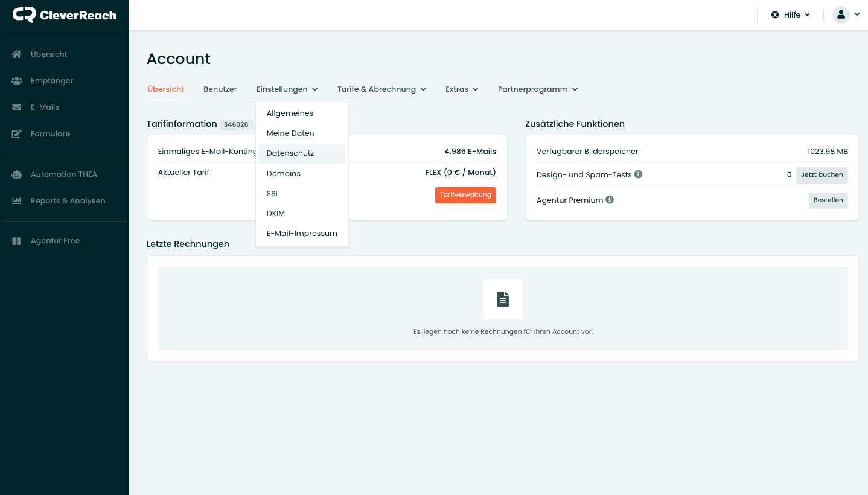The image size is (868, 495).
Task: Click the CleverReach logo
Action: pos(64,15)
